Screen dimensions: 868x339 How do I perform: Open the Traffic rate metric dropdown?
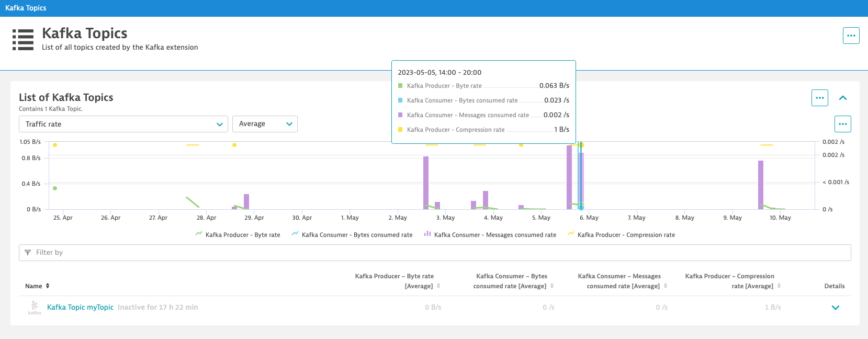[123, 124]
